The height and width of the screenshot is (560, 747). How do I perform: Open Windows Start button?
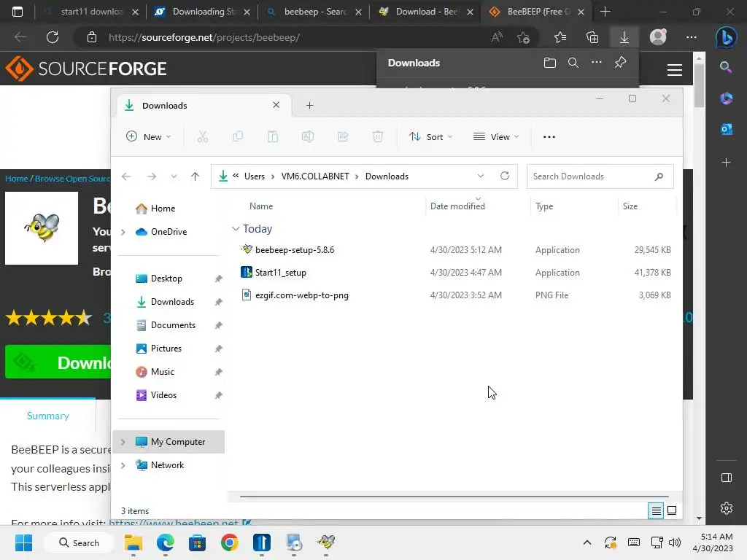click(x=23, y=542)
